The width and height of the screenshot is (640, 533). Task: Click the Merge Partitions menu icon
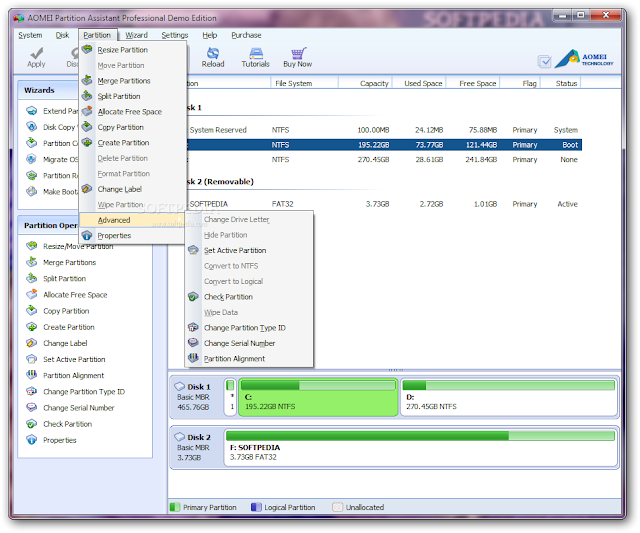(x=87, y=80)
